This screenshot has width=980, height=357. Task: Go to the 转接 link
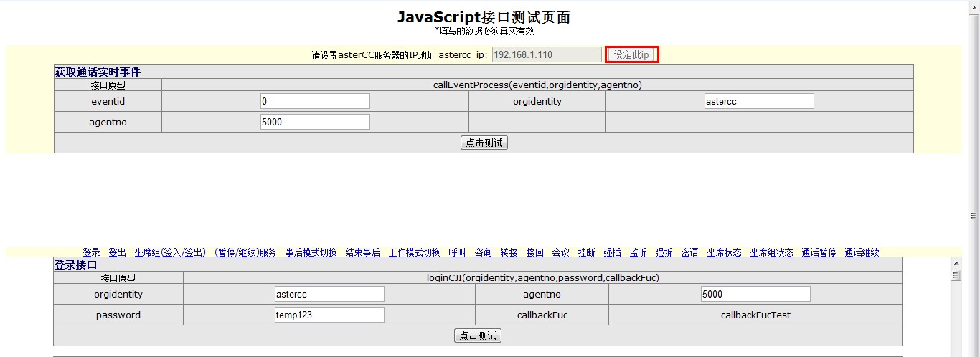pyautogui.click(x=509, y=253)
